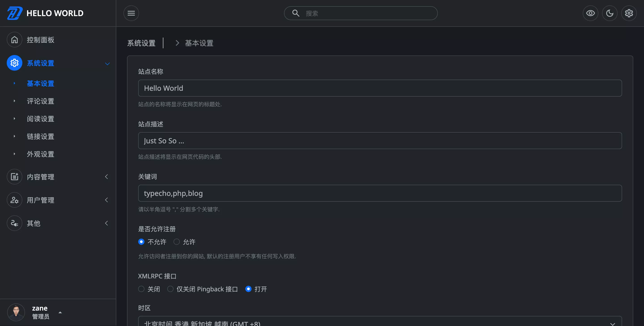Click the 系统设置 breadcrumb link
Screen dimensions: 644x326
click(141, 43)
